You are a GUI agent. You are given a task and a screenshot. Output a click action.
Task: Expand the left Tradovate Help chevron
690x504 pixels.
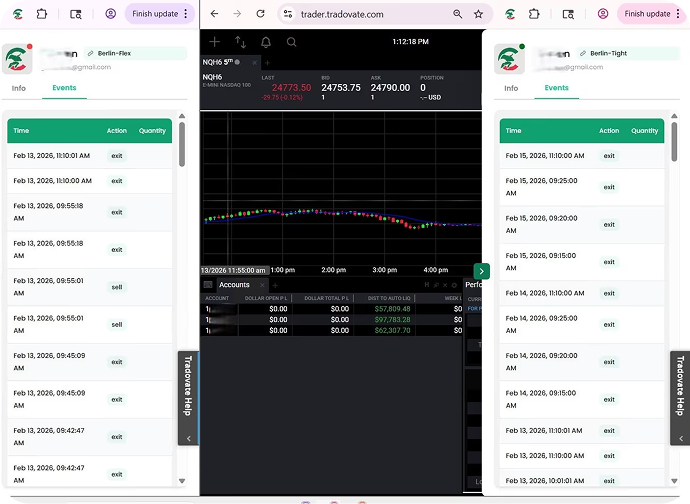tap(189, 438)
